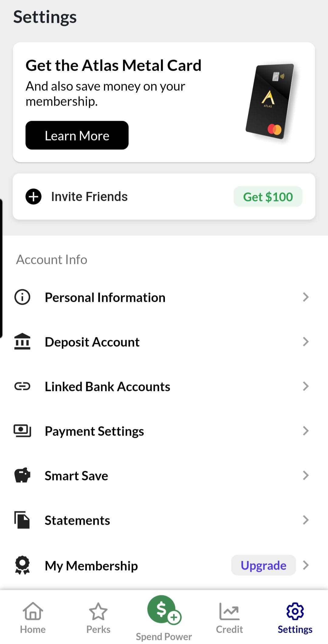Tap the plus icon beside Invite Friends
328x644 pixels.
click(33, 197)
